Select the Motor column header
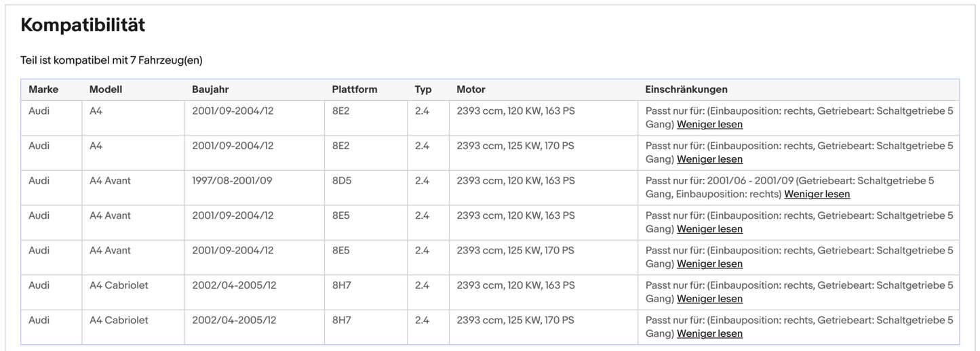Screen dimensions: 980x351 471,89
